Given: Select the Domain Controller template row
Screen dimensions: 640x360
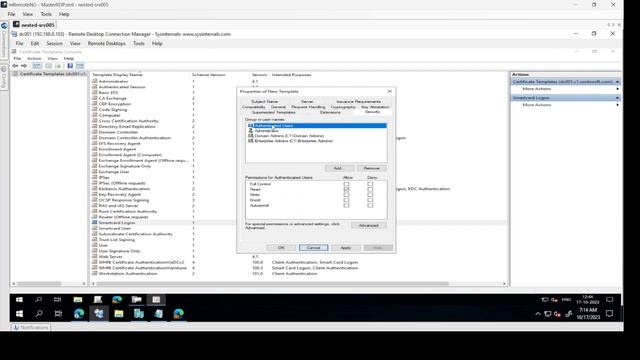Looking at the screenshot, I should pos(299,132).
